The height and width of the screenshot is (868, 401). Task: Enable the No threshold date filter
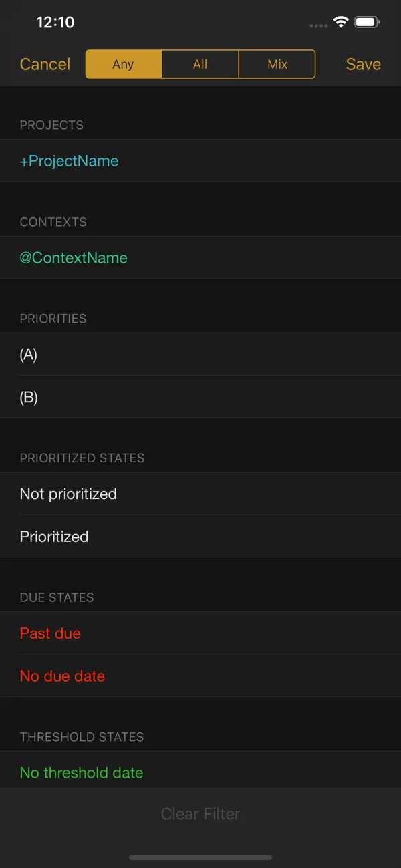tap(82, 772)
